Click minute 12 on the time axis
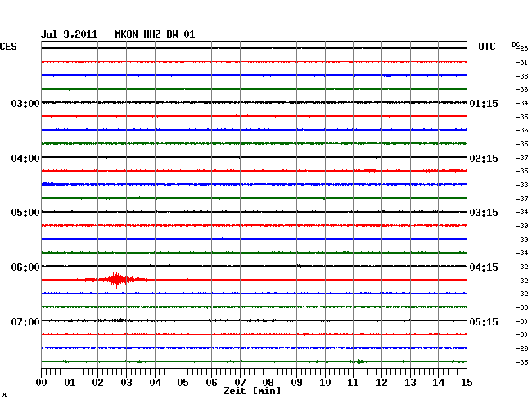Image resolution: width=532 pixels, height=404 pixels. tap(381, 383)
